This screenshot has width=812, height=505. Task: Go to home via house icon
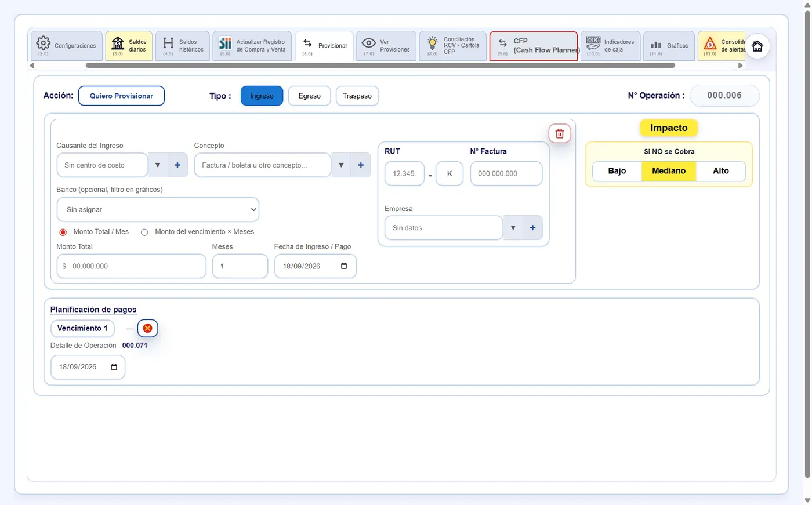757,46
